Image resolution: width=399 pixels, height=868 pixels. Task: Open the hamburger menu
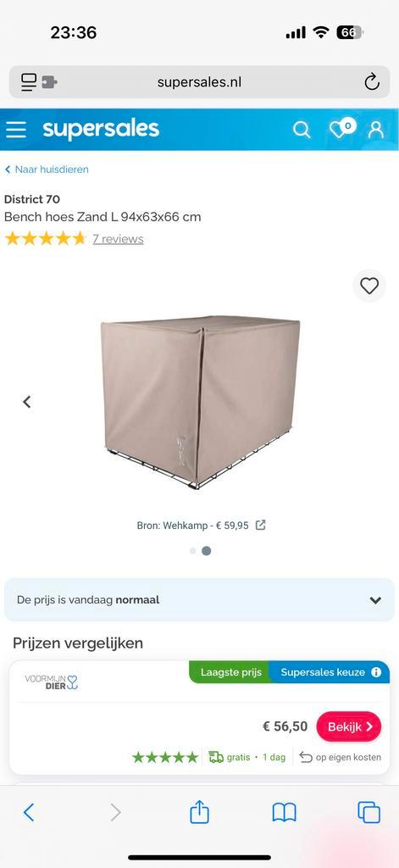(16, 130)
